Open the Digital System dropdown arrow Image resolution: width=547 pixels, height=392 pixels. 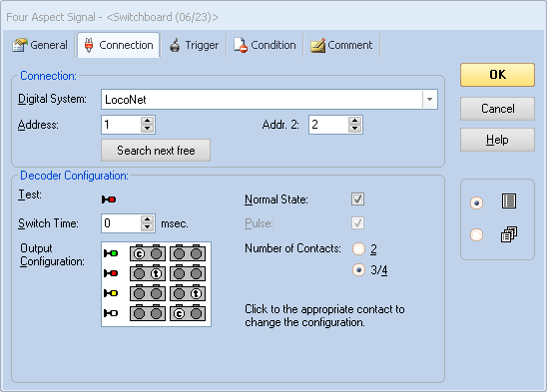[429, 100]
